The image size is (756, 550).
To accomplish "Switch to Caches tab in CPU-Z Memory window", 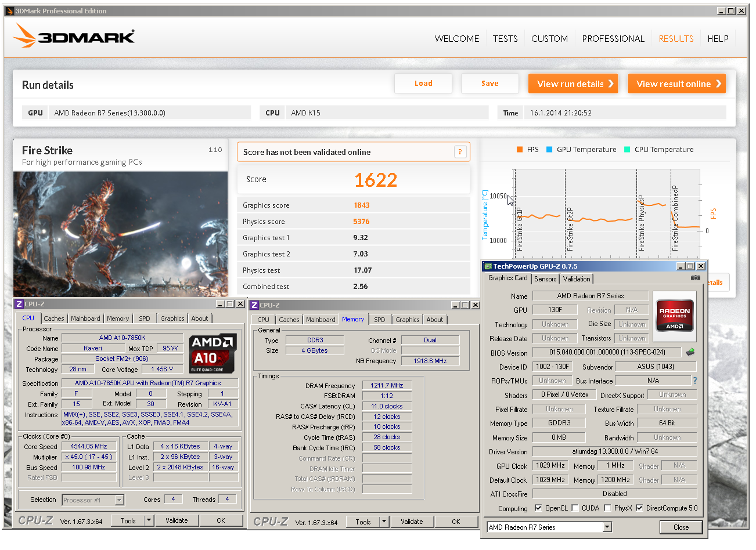I will 289,320.
